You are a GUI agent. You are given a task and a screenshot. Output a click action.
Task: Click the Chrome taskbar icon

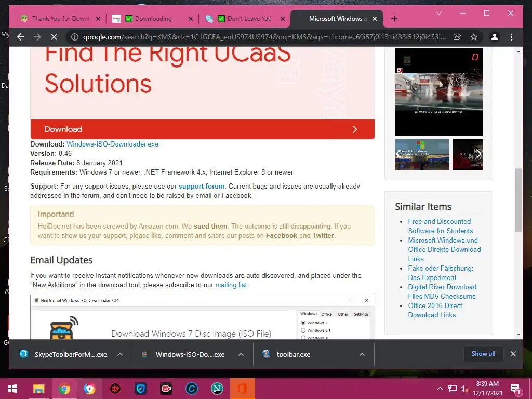click(x=64, y=389)
